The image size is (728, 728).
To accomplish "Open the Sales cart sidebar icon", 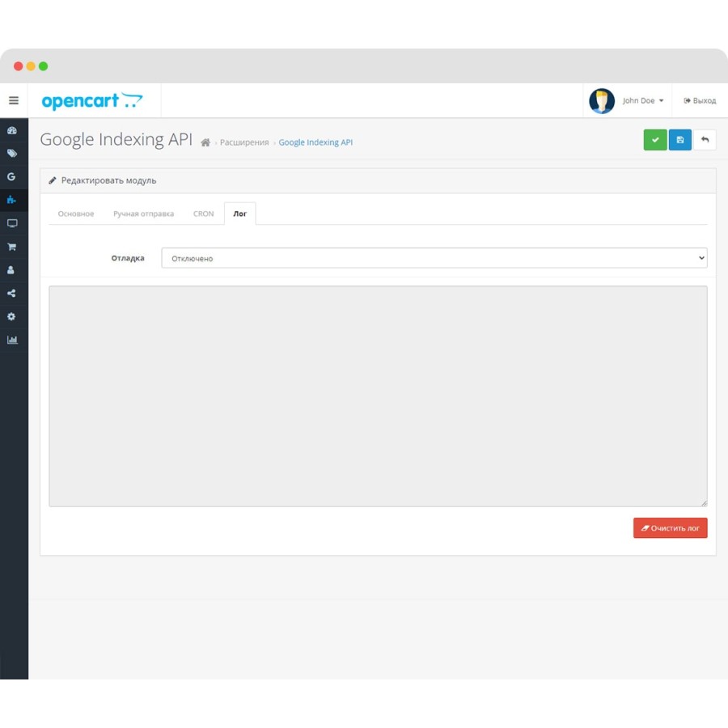I will (12, 247).
